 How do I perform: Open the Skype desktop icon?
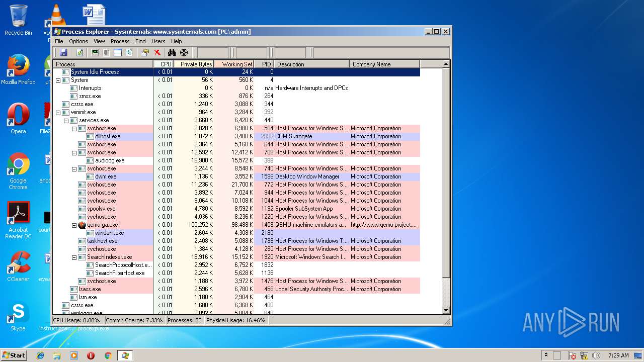click(x=18, y=316)
